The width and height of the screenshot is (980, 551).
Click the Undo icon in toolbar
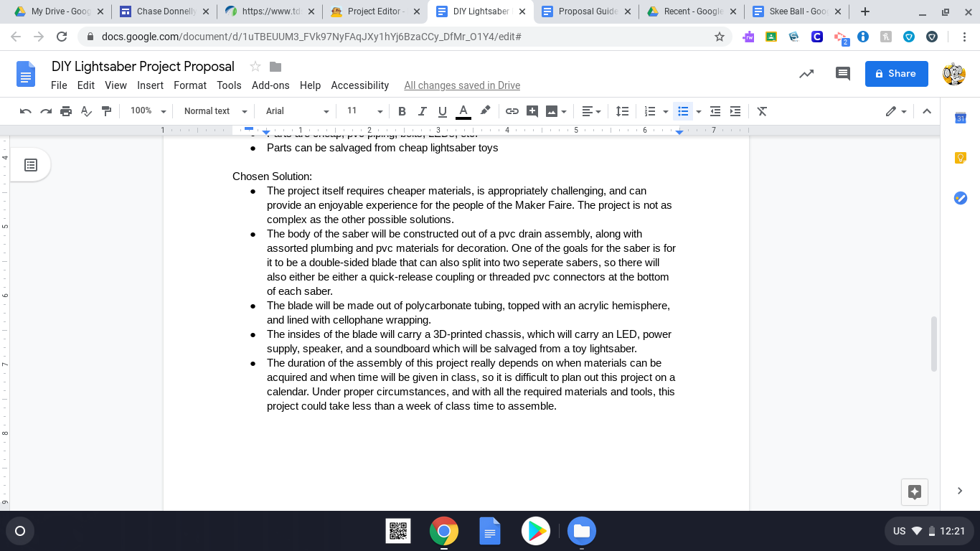pos(26,111)
